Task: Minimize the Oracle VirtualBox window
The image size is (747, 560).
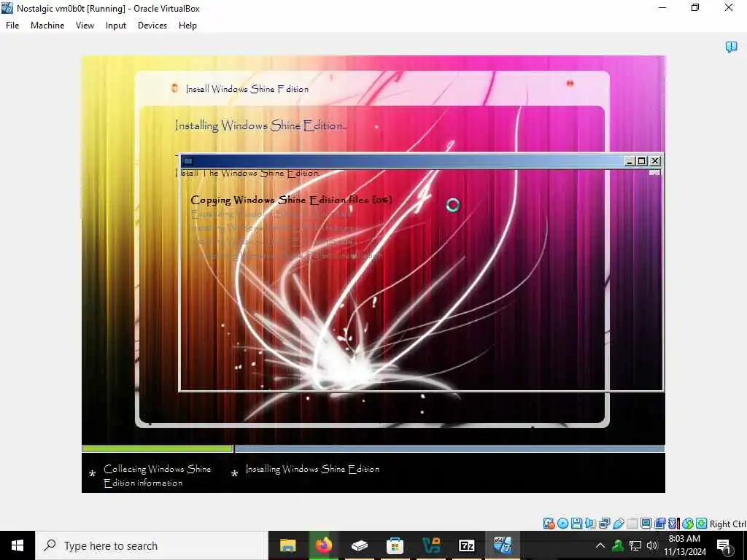Action: (x=662, y=7)
